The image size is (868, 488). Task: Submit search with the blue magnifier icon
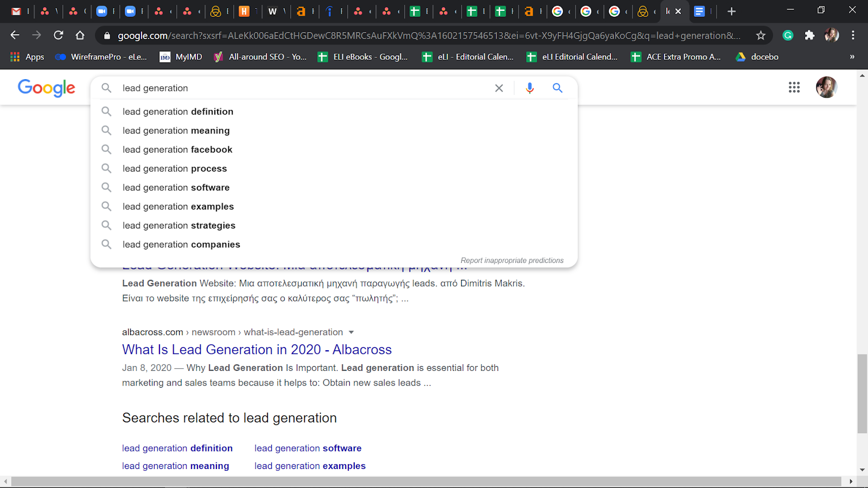(x=558, y=88)
